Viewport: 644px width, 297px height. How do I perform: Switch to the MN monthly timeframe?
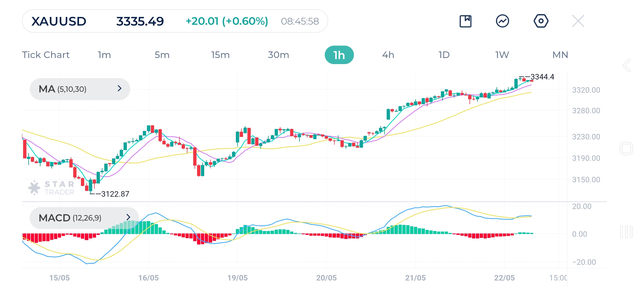point(560,55)
